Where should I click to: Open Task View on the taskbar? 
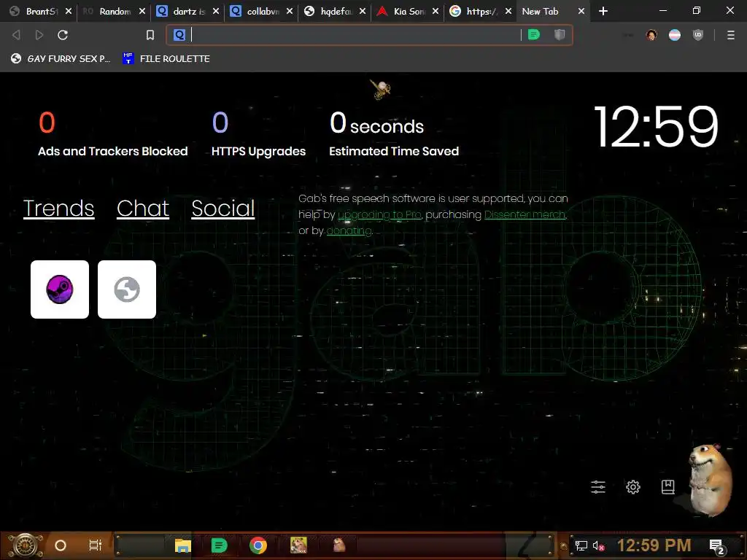(96, 545)
